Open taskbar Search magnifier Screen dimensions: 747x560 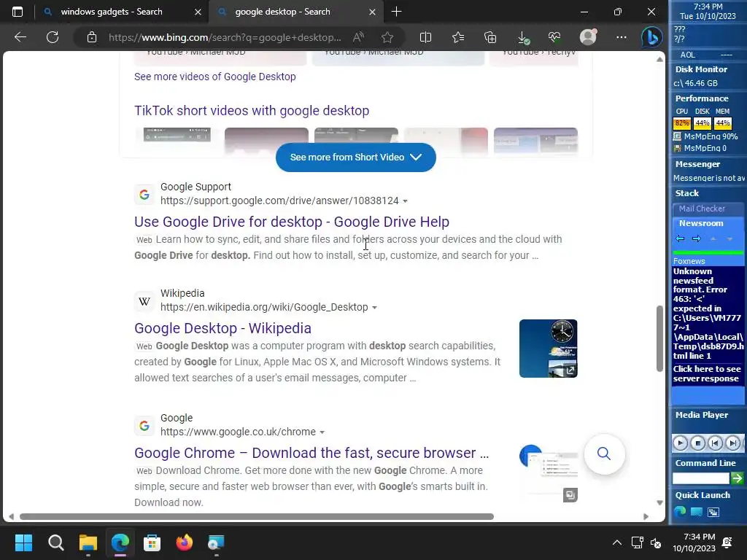pyautogui.click(x=55, y=542)
